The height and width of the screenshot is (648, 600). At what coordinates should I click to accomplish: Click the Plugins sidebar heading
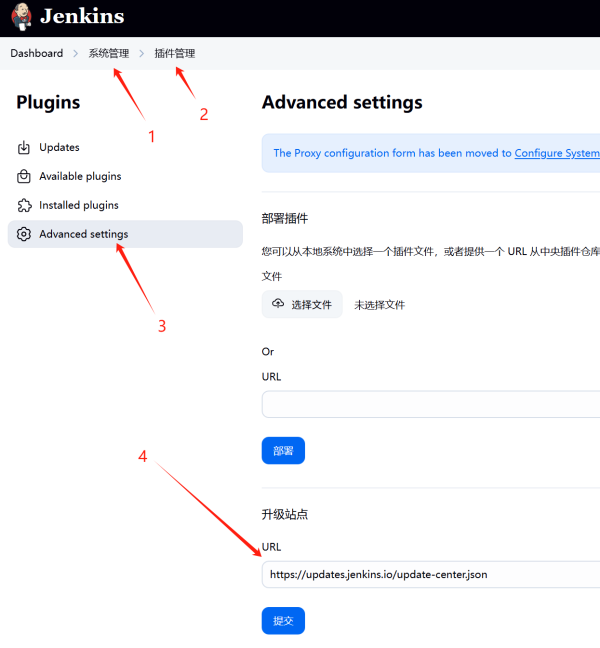tap(48, 102)
